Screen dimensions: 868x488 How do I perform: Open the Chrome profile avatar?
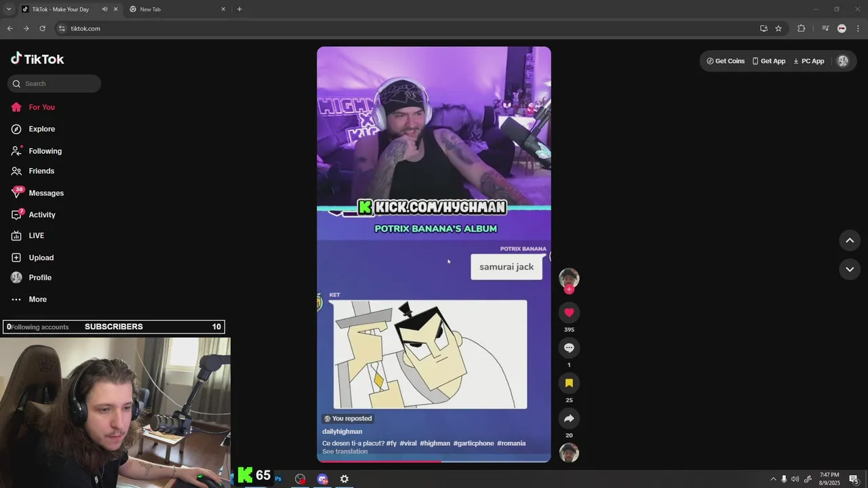click(x=842, y=28)
